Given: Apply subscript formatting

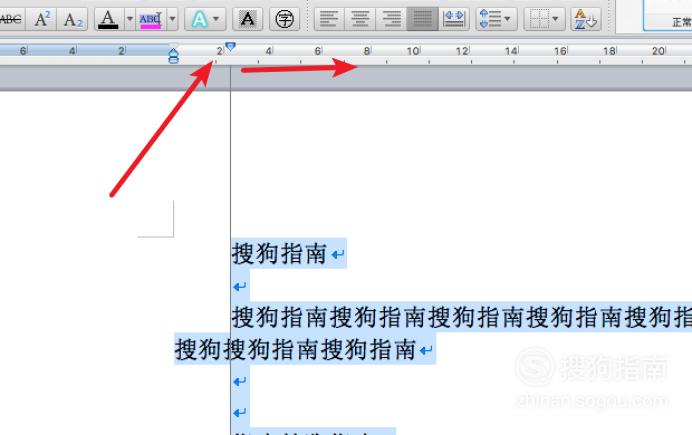Looking at the screenshot, I should click(x=72, y=19).
